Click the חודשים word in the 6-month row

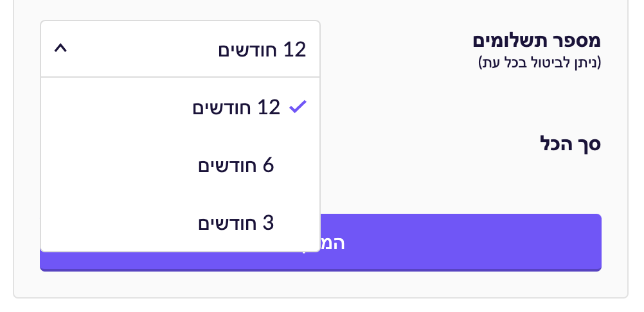228,166
